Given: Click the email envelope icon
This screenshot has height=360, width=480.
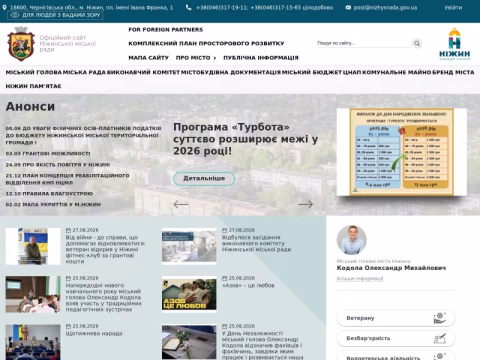Looking at the screenshot, I should tap(348, 7).
